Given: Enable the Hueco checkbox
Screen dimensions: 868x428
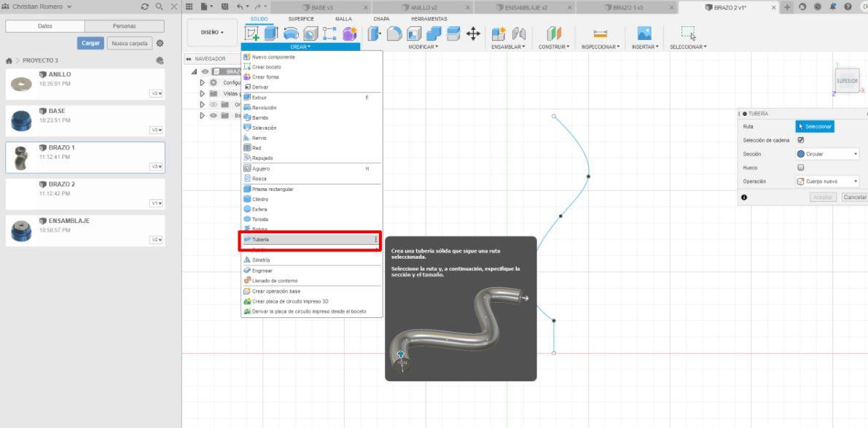Looking at the screenshot, I should (x=800, y=167).
